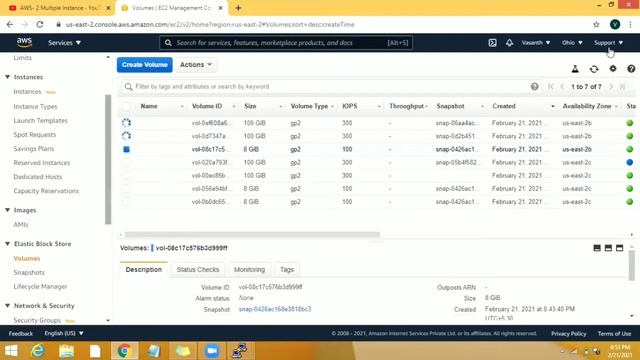Open the notifications bell icon
Image resolution: width=640 pixels, height=360 pixels.
(x=509, y=42)
